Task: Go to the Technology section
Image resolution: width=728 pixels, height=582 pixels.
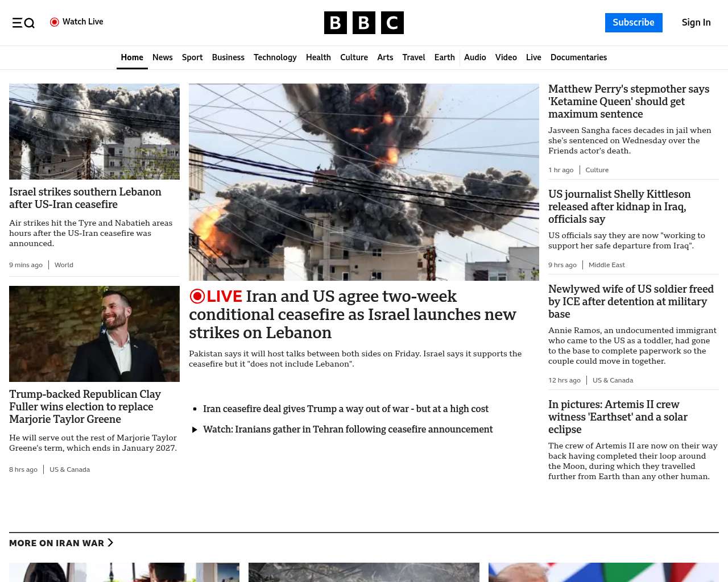Action: click(275, 57)
